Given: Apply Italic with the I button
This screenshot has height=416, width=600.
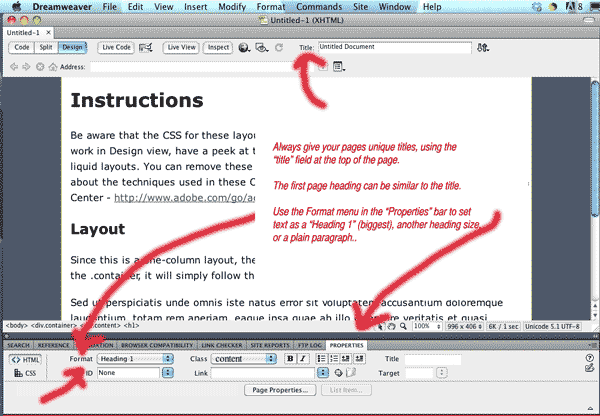Looking at the screenshot, I should tap(303, 359).
